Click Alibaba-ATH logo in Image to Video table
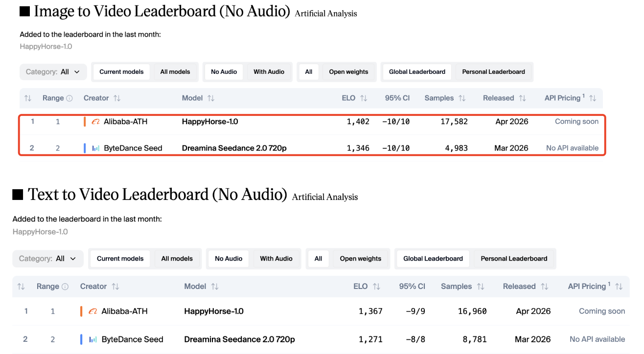 click(96, 122)
